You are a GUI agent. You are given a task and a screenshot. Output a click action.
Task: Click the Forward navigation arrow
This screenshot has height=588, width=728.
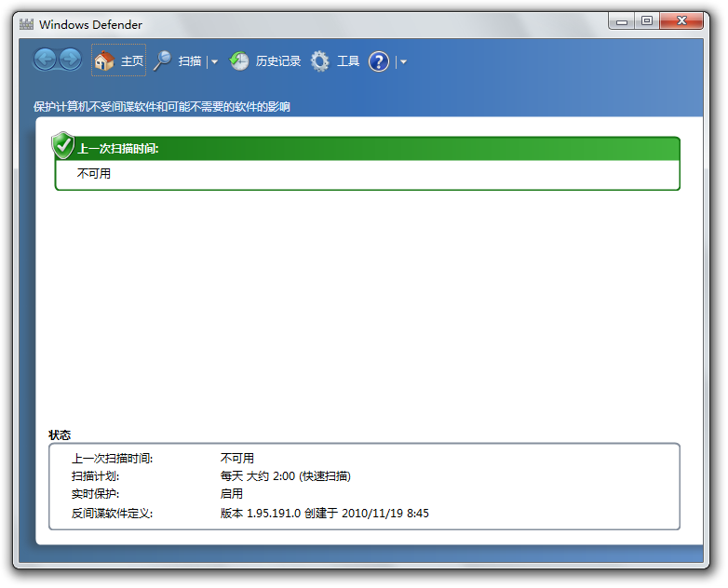(x=70, y=60)
